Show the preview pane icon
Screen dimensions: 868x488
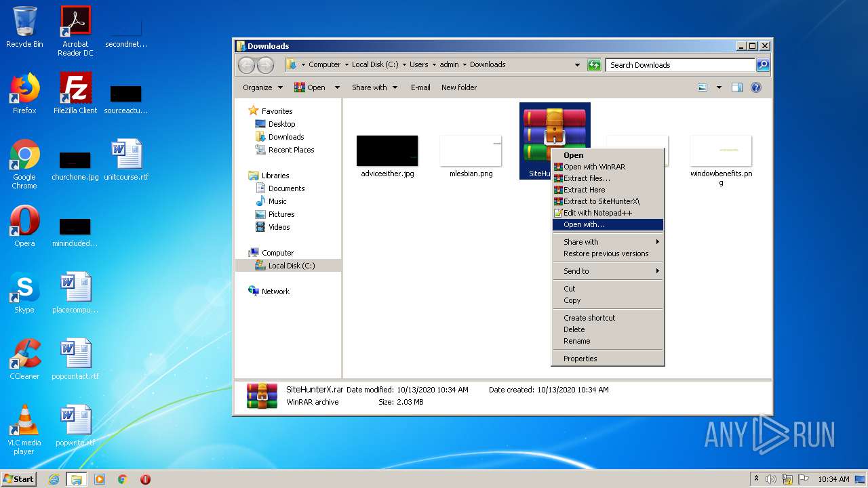(x=737, y=87)
